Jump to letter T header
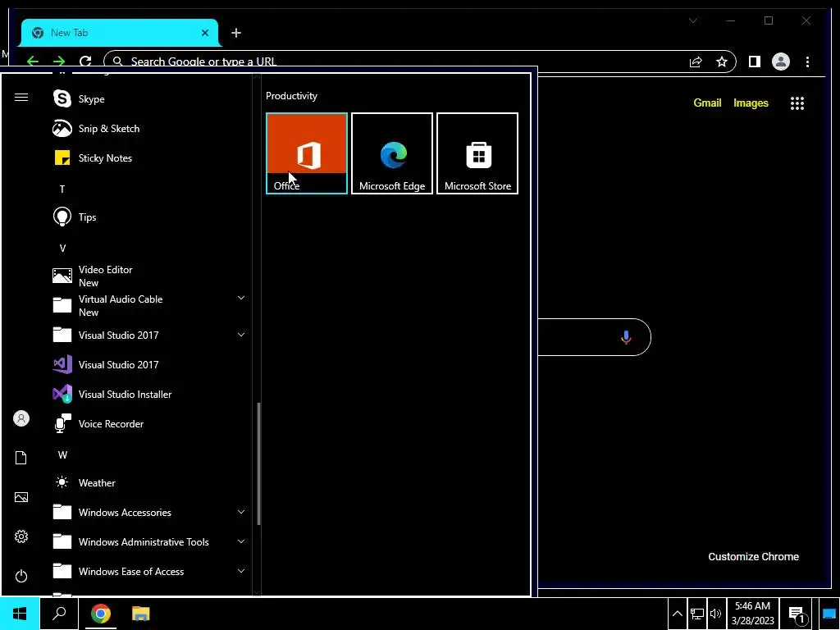Viewport: 840px width, 630px height. pos(62,189)
